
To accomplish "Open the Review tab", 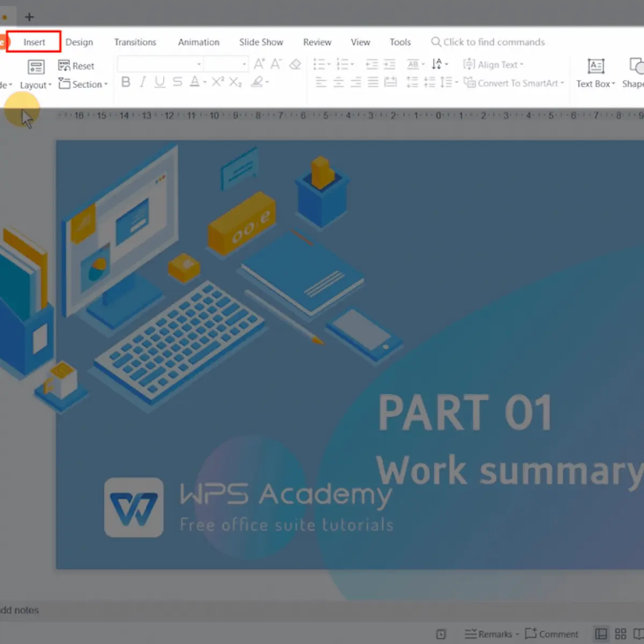I will (317, 42).
